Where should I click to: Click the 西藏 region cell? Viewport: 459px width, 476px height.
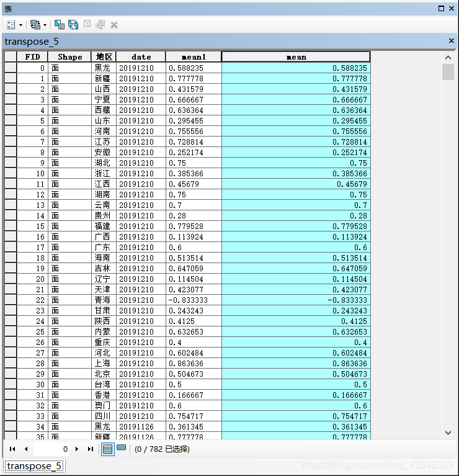click(x=104, y=110)
